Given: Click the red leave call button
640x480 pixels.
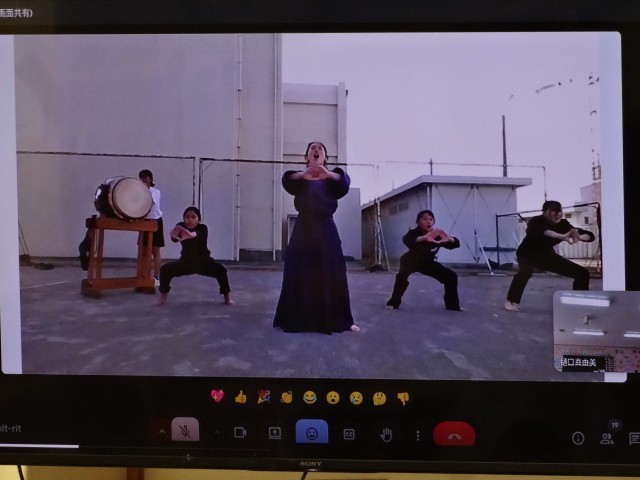Looking at the screenshot, I should [x=454, y=434].
